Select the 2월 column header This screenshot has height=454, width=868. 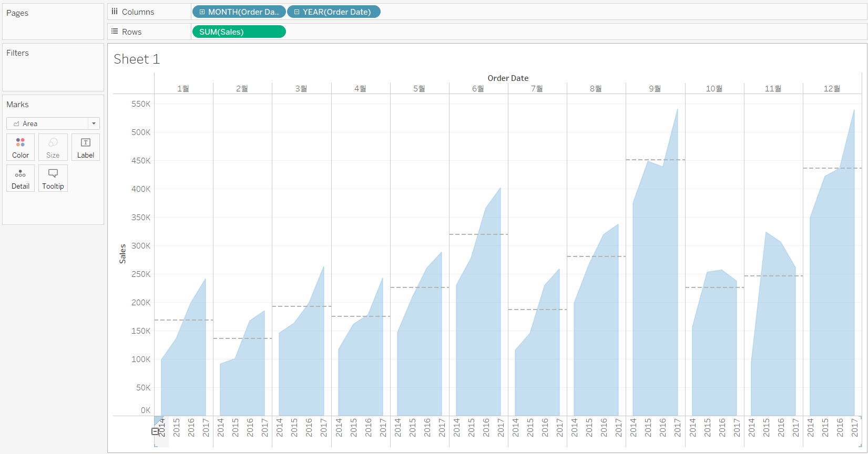click(242, 88)
